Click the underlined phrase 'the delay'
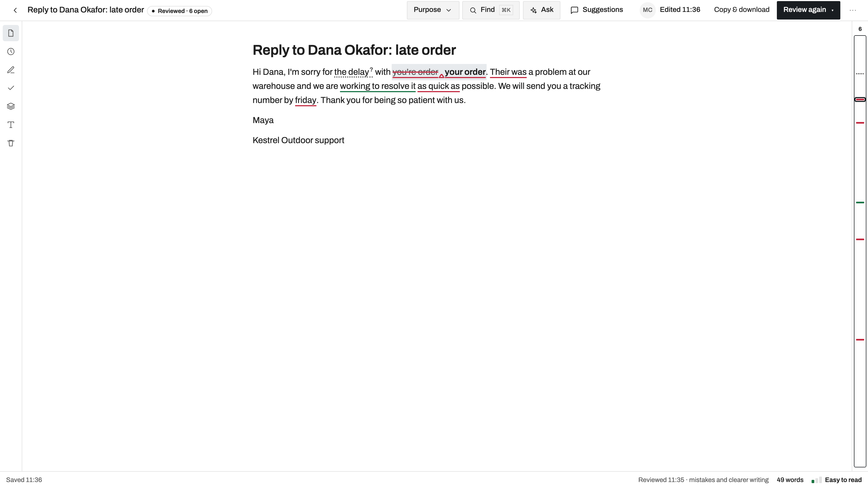The image size is (868, 488). click(352, 72)
